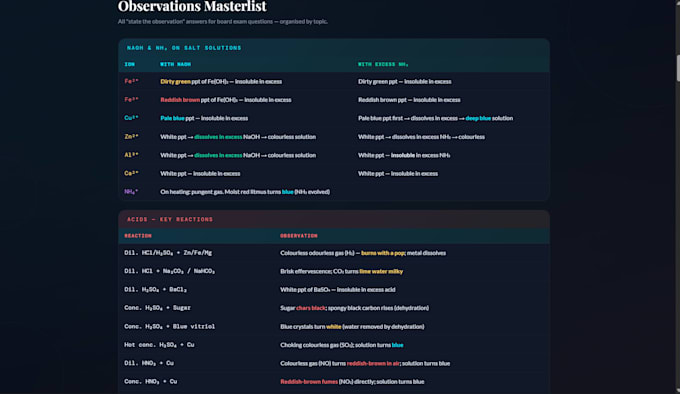Click 'White ppt — insoluble in excess NH₃' cell
The height and width of the screenshot is (394, 680).
click(x=404, y=155)
